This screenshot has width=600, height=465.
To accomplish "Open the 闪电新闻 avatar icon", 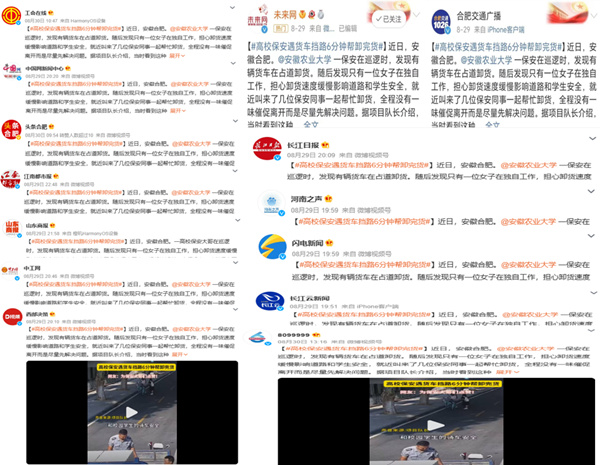I will click(272, 246).
